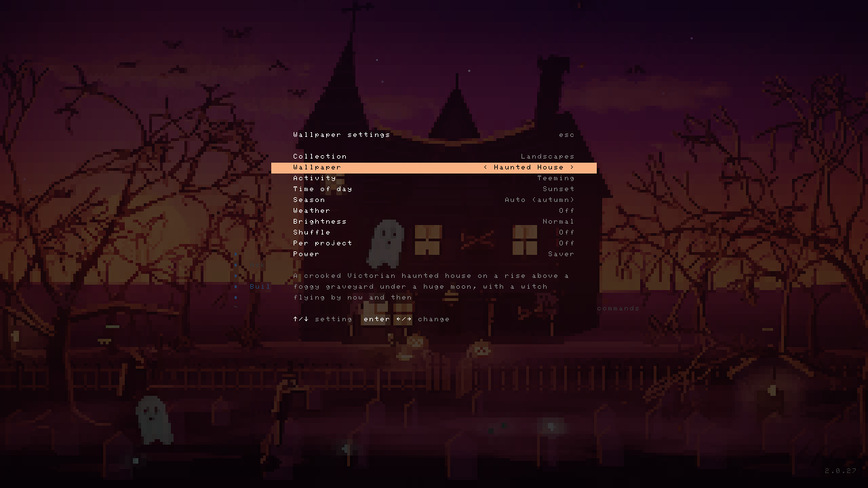
Task: Select the Season setting row
Action: tap(434, 200)
